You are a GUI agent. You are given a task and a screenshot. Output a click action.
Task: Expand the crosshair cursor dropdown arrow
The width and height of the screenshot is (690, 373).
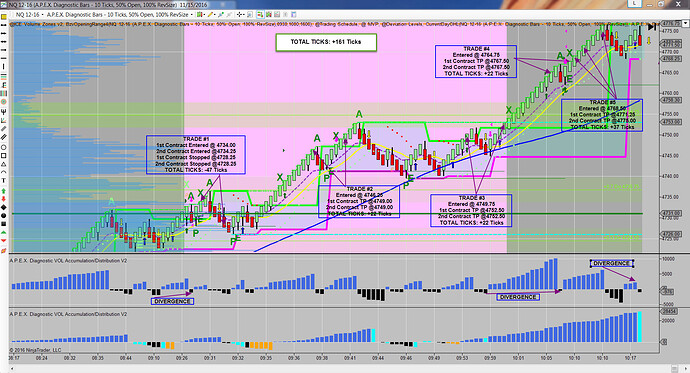(243, 15)
